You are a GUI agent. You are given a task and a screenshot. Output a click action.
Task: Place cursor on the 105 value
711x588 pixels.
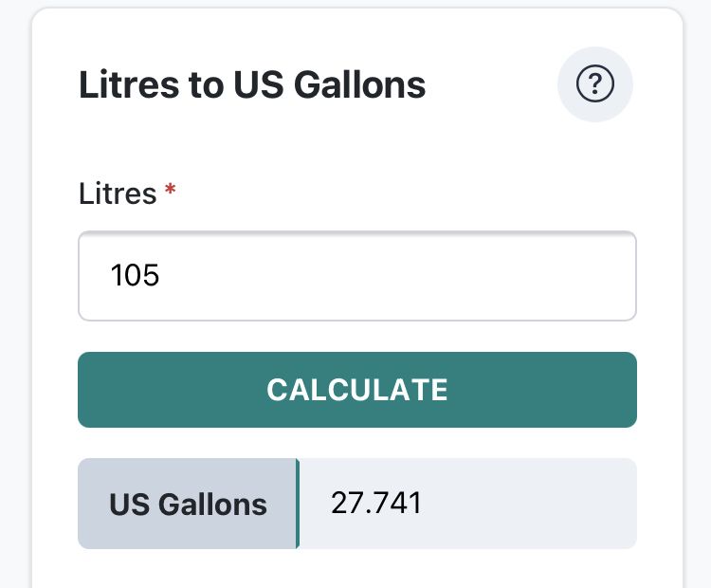(135, 276)
